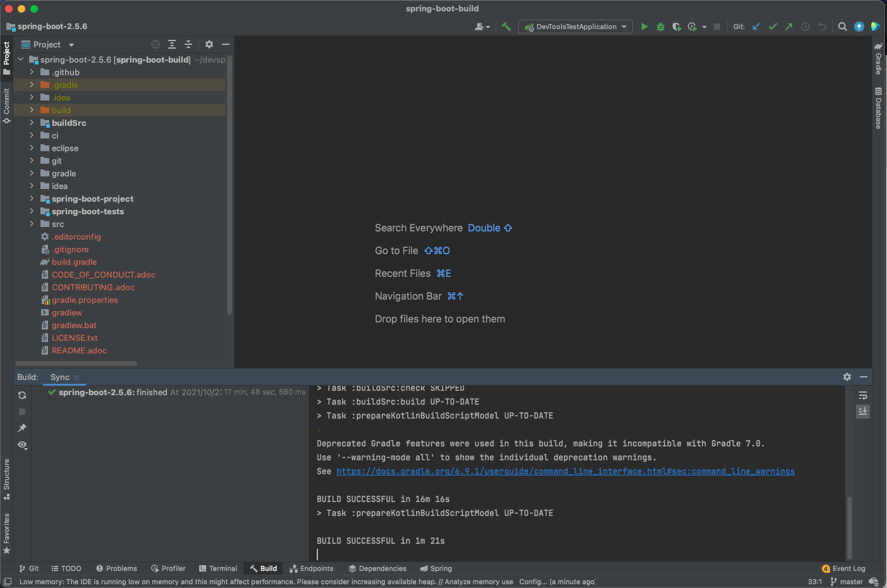The height and width of the screenshot is (588, 887).
Task: Commit changes with Git green checkmark
Action: (773, 27)
